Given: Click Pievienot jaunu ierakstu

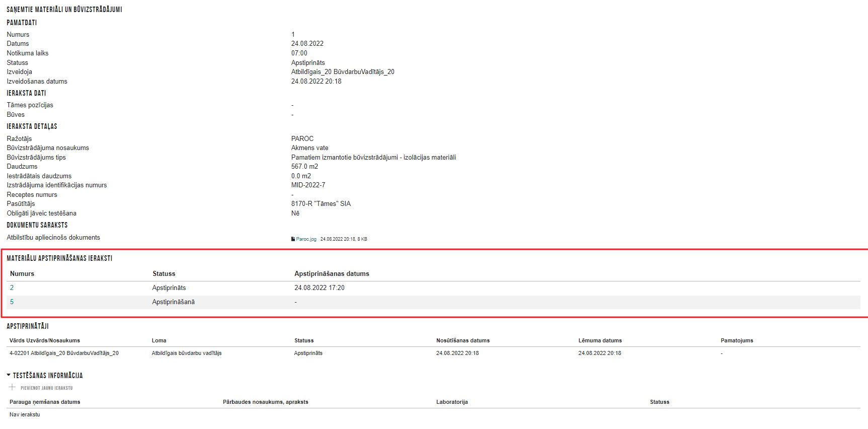Looking at the screenshot, I should pyautogui.click(x=47, y=388).
